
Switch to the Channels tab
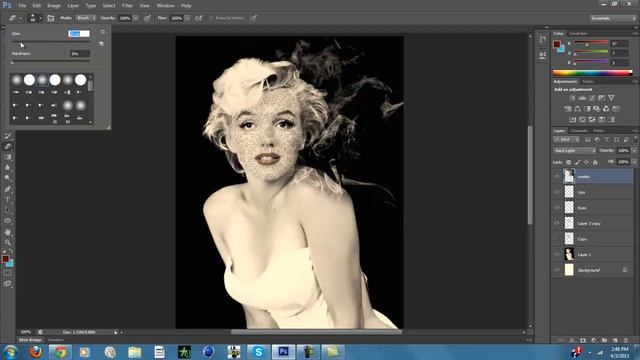pyautogui.click(x=579, y=131)
